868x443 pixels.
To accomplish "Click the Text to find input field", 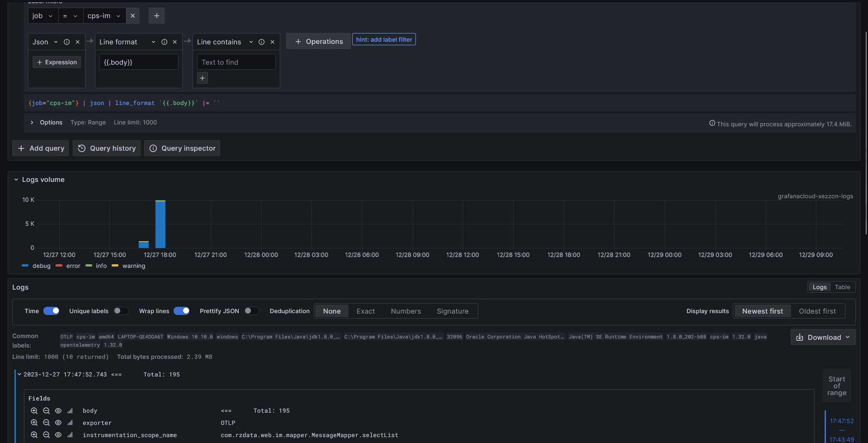I will (236, 62).
